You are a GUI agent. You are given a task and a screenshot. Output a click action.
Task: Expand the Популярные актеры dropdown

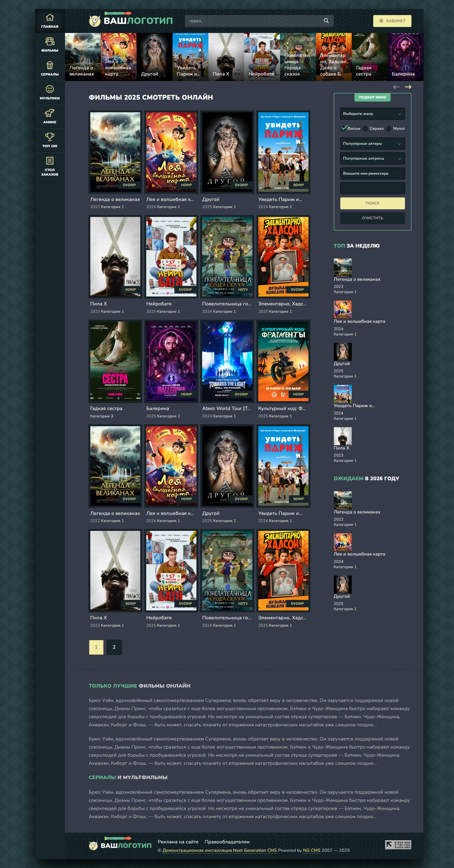point(373,144)
